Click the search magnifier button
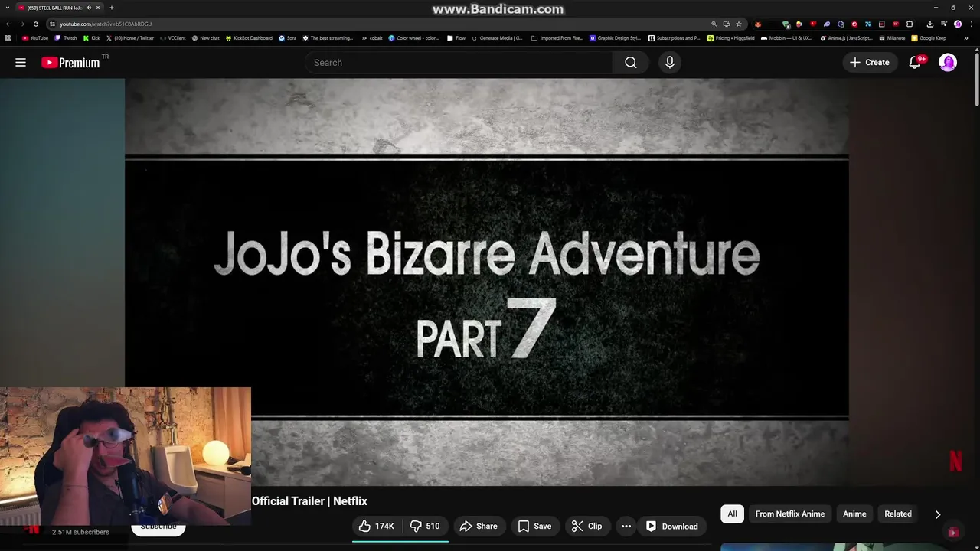Viewport: 980px width, 551px height. coord(631,63)
